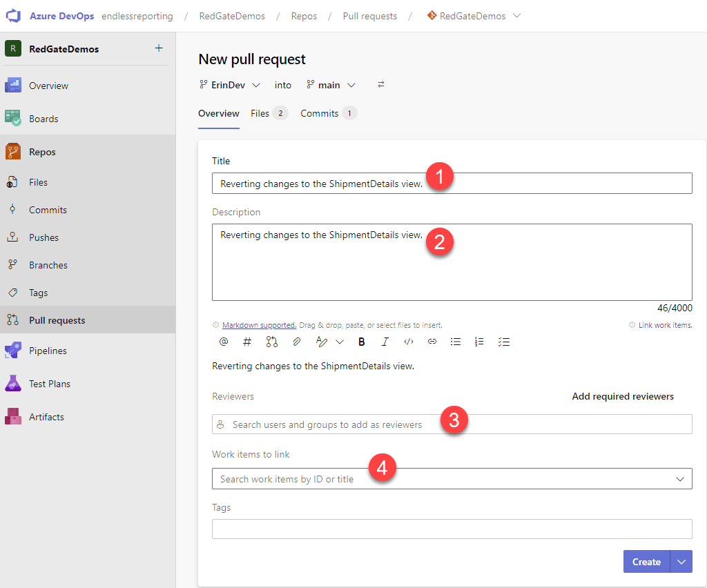Open the main target branch dropdown
This screenshot has height=588, width=707.
[x=331, y=85]
